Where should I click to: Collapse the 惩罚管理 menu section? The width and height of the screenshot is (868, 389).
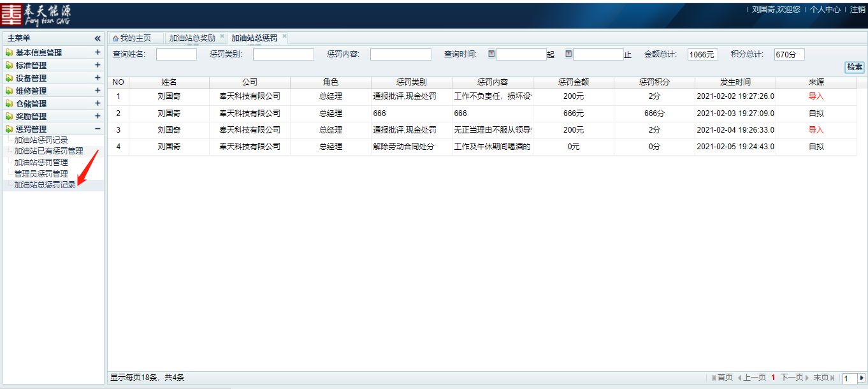98,129
